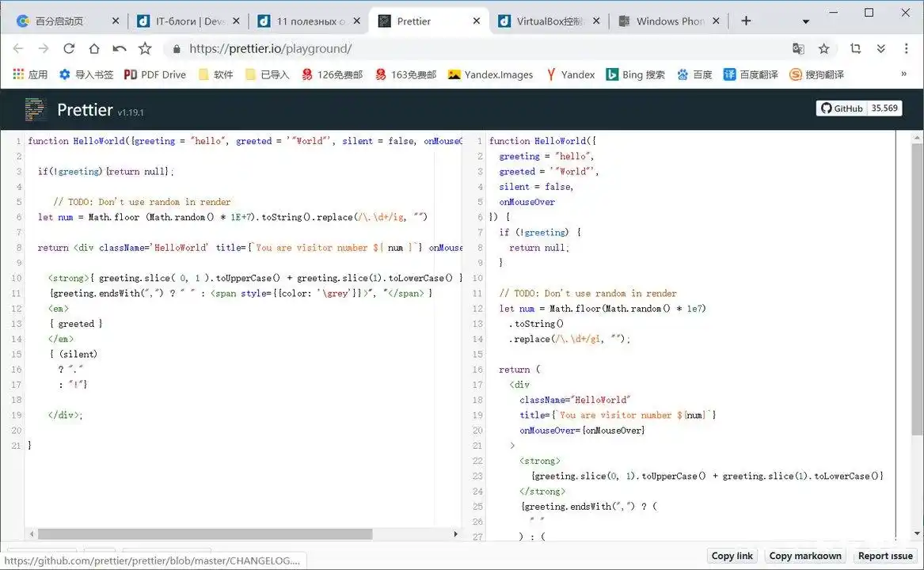Switch to the VirtualBox控制 tab

(550, 21)
